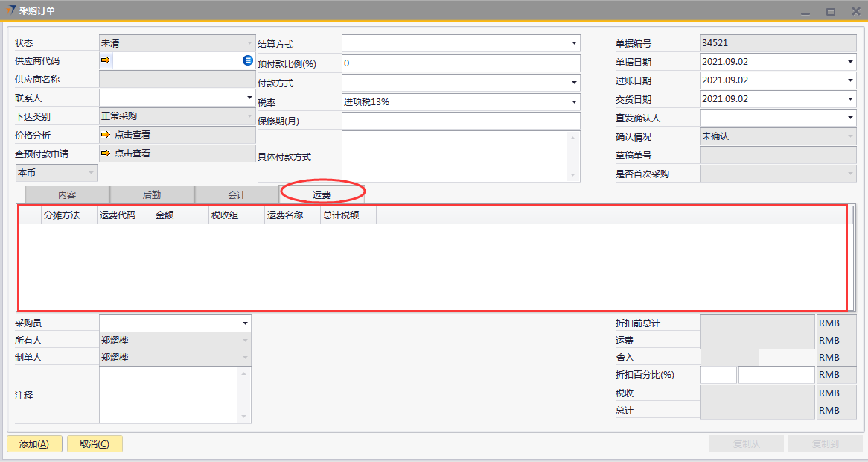Open the 会计 tab

point(237,194)
